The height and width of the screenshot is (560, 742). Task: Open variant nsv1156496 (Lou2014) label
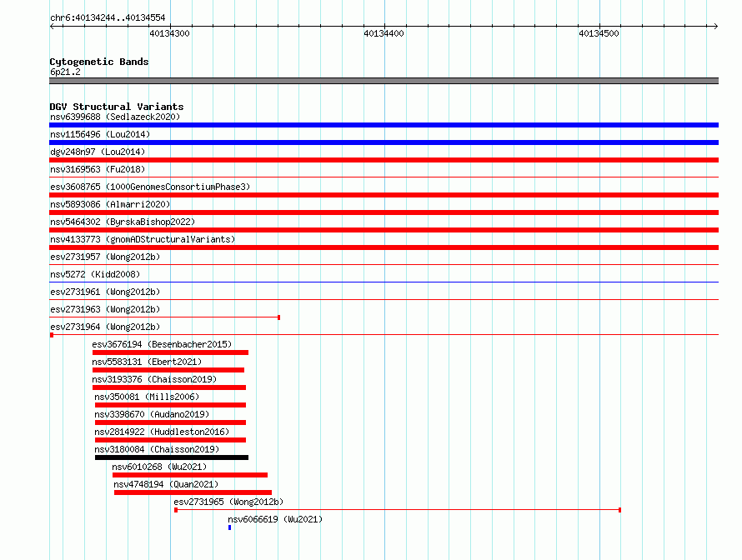[x=100, y=134]
